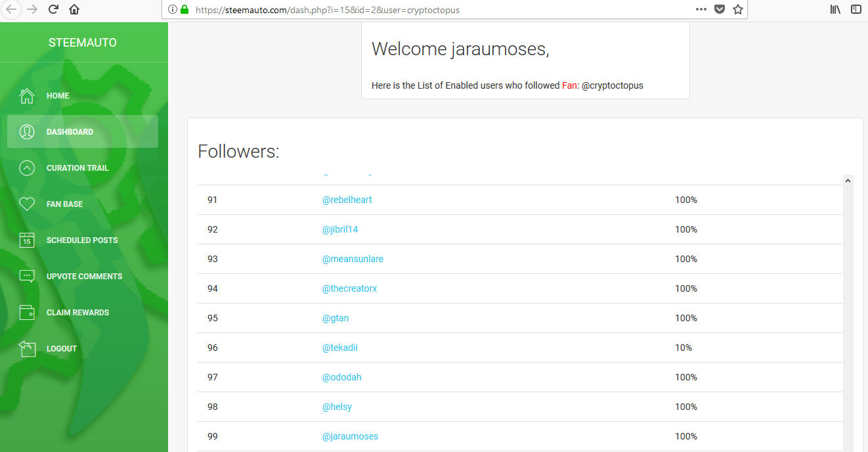Click the Claim Rewards wallet icon
The width and height of the screenshot is (868, 452).
click(27, 313)
